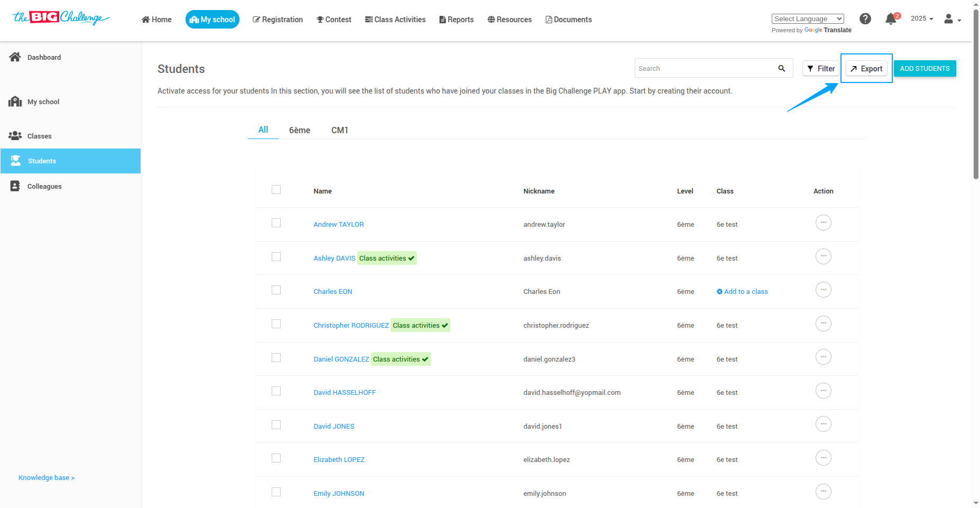Open the notifications bell icon
Image resolution: width=980 pixels, height=508 pixels.
pyautogui.click(x=891, y=20)
